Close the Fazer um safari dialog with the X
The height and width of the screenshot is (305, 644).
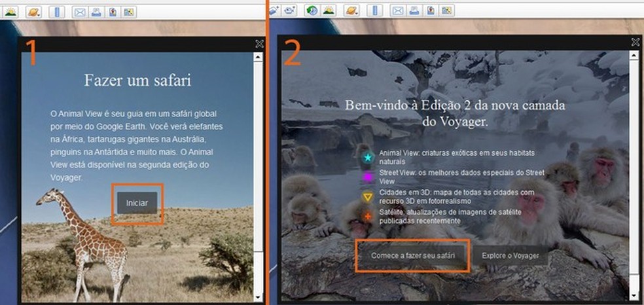click(259, 44)
